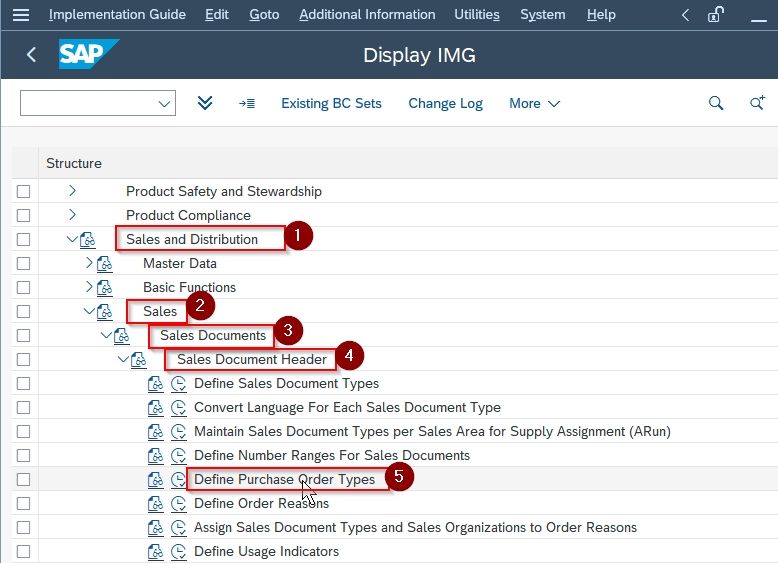The image size is (778, 563).
Task: Open the System menu
Action: 543,14
